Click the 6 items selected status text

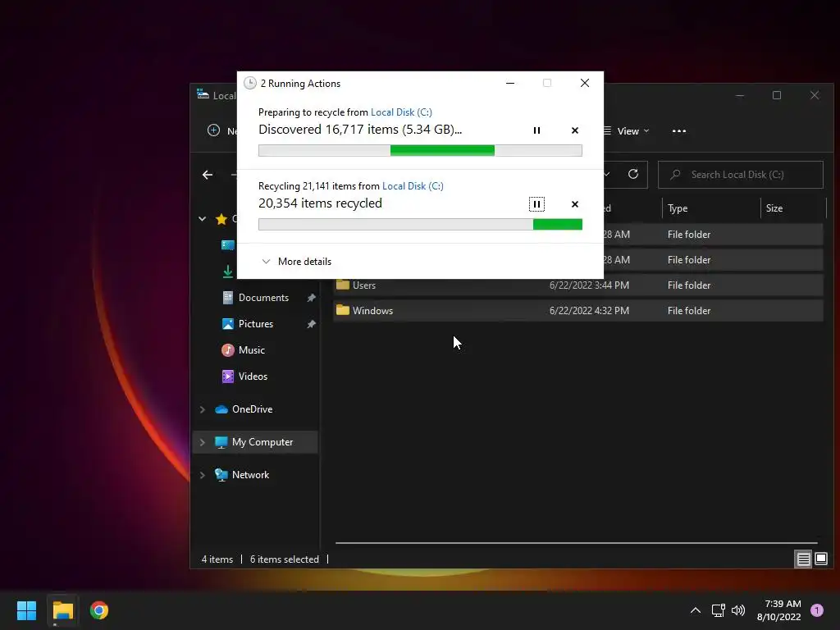pos(285,559)
